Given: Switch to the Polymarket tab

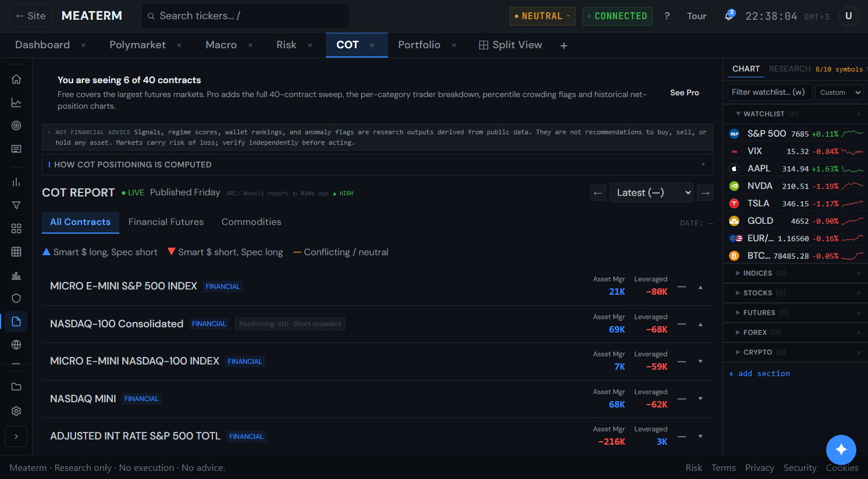Looking at the screenshot, I should point(138,45).
